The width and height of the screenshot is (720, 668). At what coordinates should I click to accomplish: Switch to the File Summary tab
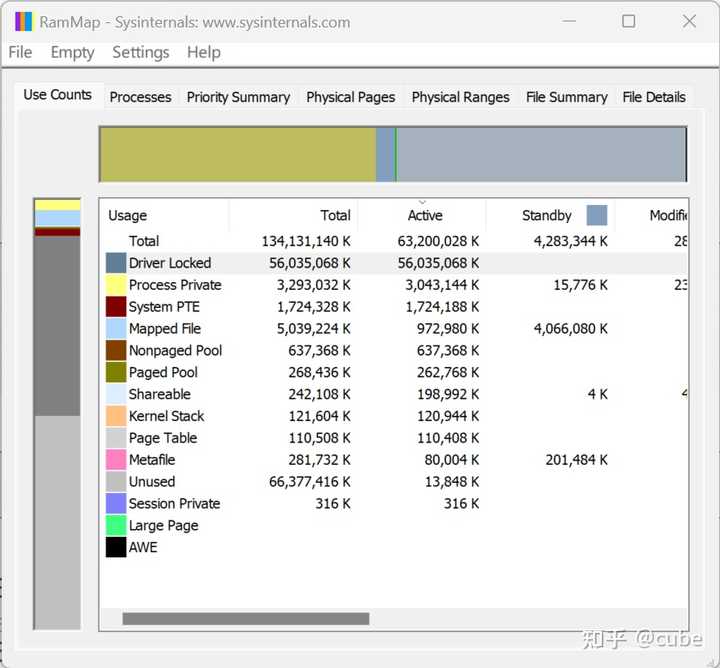coord(567,97)
